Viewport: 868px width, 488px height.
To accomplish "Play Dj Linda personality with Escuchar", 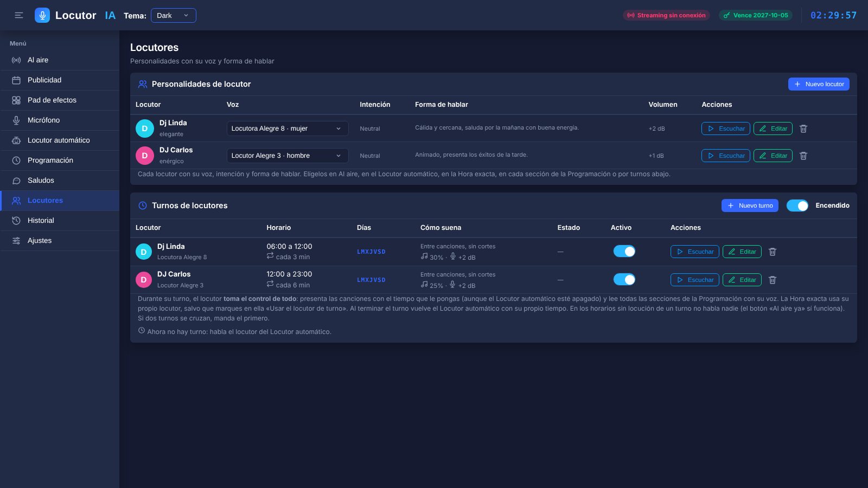I will [726, 129].
